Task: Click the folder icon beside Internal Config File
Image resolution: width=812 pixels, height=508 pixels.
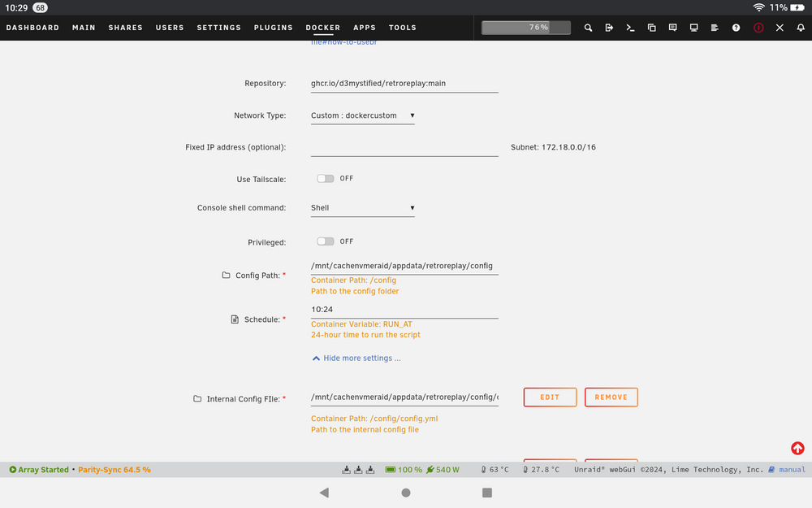Action: [x=197, y=398]
